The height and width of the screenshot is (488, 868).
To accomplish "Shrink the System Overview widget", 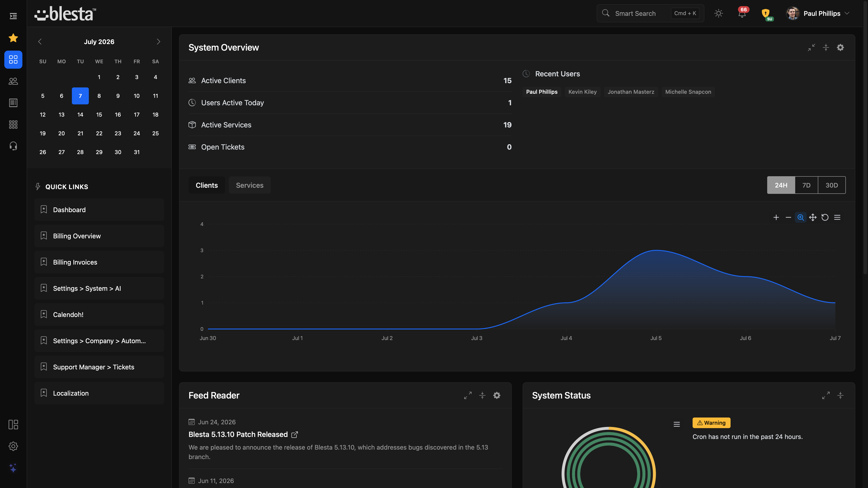I will click(x=811, y=47).
